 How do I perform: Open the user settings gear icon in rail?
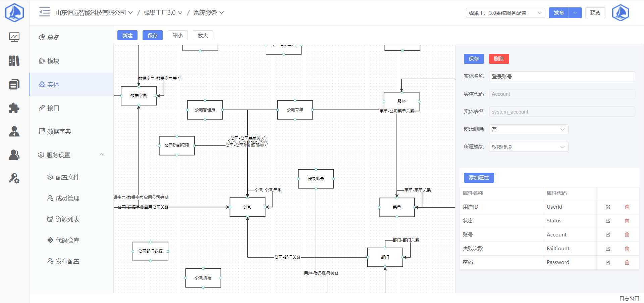tap(14, 178)
